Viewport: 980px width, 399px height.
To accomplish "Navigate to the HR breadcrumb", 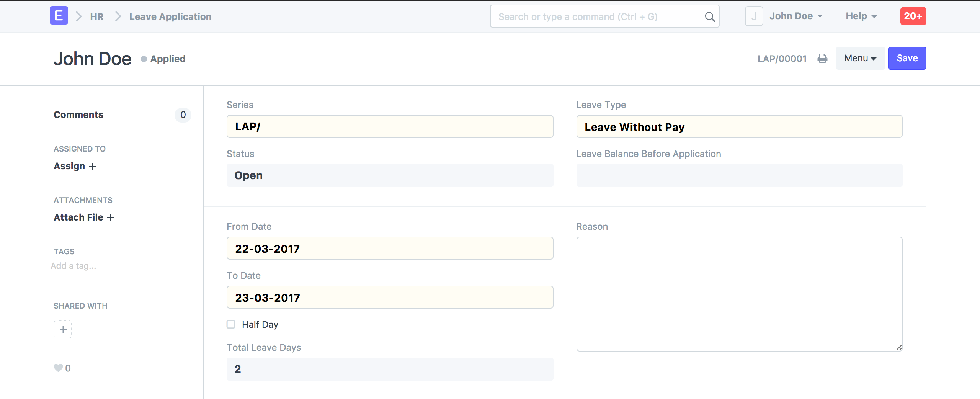I will (97, 16).
